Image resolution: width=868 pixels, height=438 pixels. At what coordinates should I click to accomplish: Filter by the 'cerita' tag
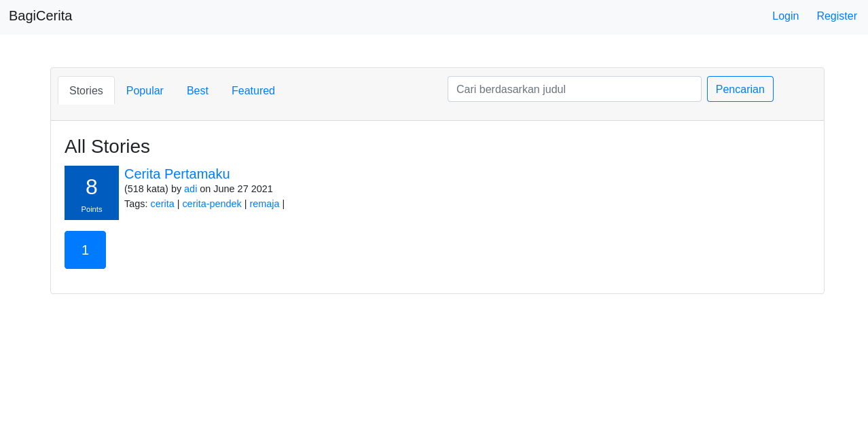(162, 204)
